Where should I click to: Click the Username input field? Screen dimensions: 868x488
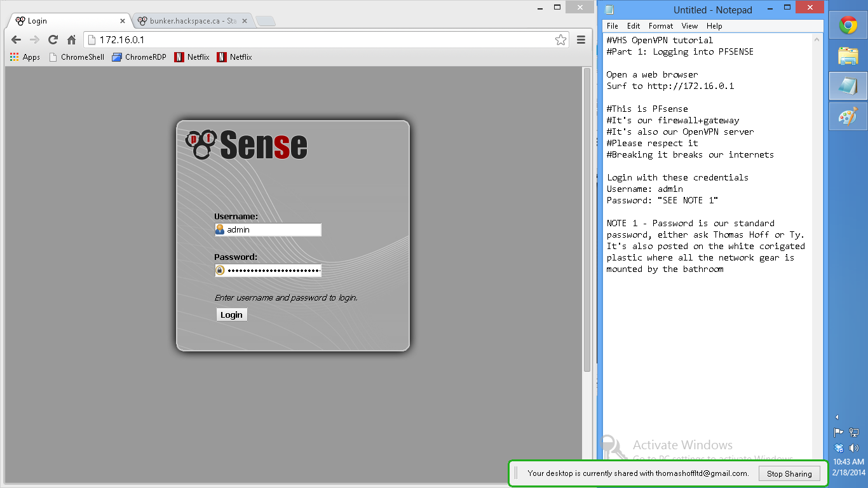(273, 230)
